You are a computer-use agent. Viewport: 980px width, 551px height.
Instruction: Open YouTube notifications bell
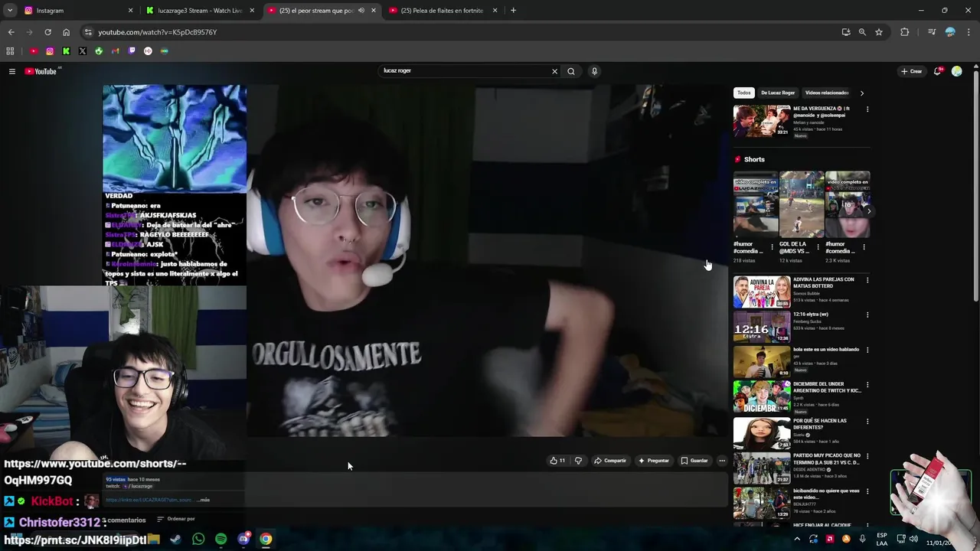[x=939, y=71]
